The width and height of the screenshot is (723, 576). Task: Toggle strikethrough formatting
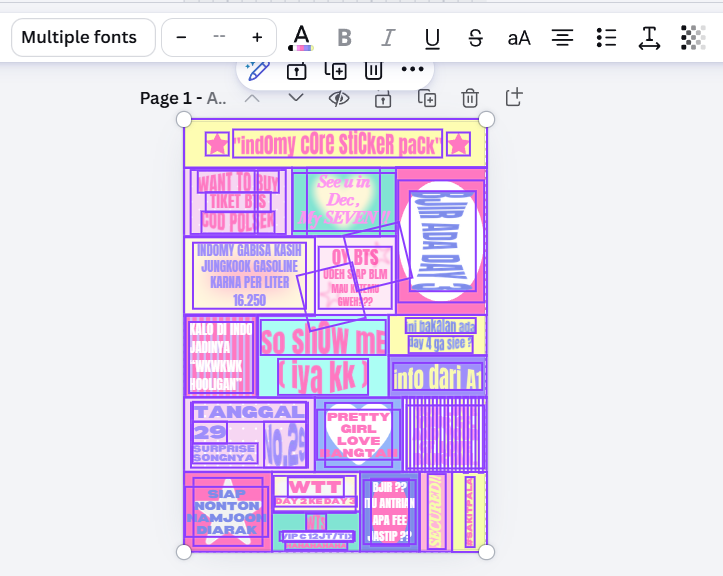tap(475, 38)
